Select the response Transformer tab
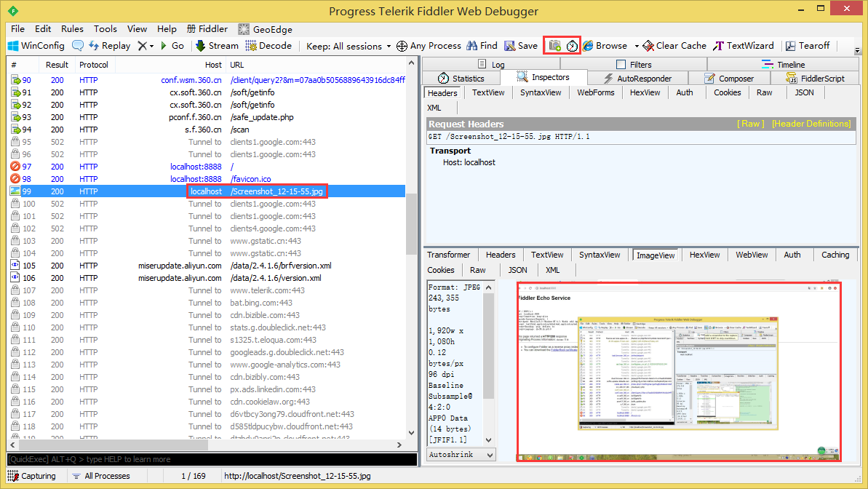This screenshot has height=489, width=868. click(x=448, y=255)
